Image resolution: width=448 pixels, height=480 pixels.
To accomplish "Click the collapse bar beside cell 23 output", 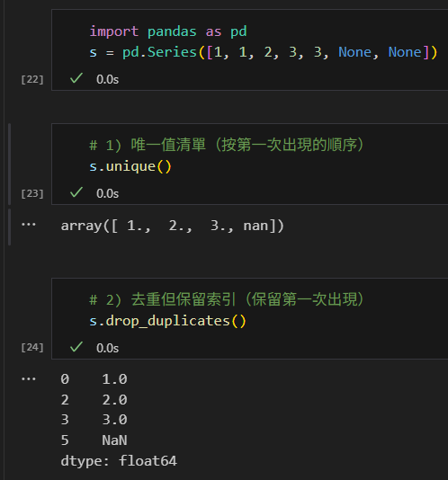I will click(10, 227).
